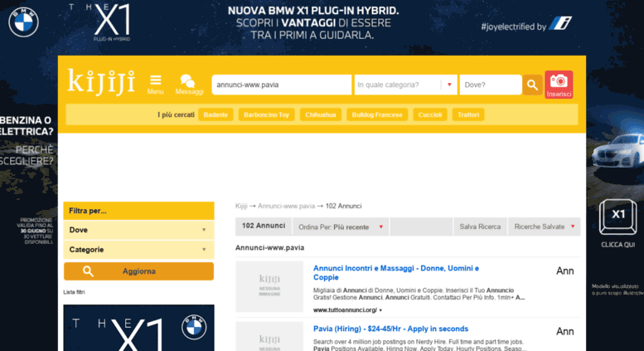Image resolution: width=644 pixels, height=351 pixels.
Task: Open the Ricerche Salvate dropdown
Action: pos(545,227)
